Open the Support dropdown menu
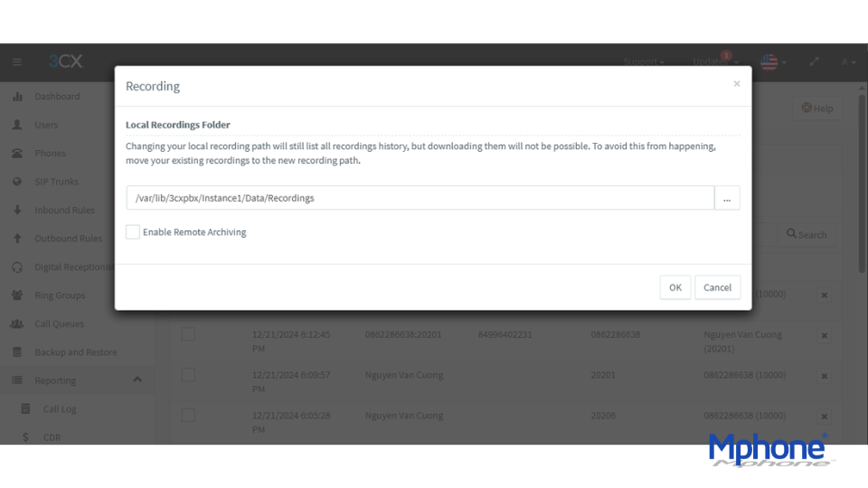 point(644,62)
